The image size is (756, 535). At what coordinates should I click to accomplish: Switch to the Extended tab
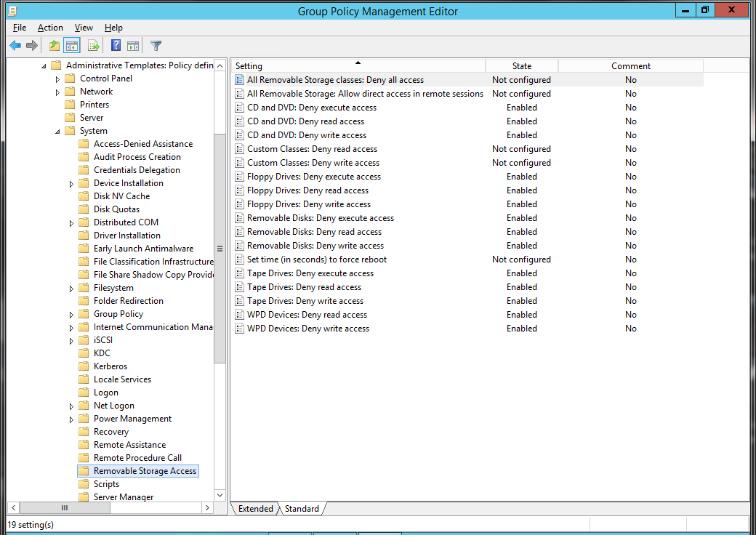pyautogui.click(x=255, y=509)
